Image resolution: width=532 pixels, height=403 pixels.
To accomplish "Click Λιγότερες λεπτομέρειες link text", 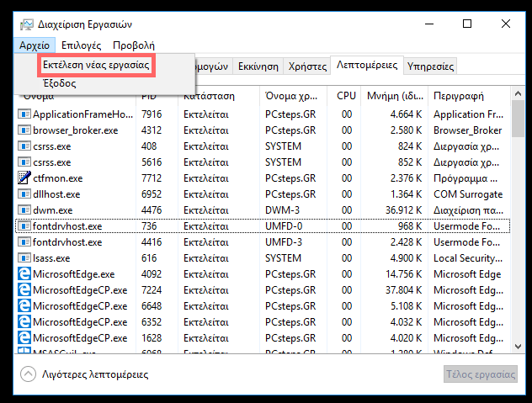I will 95,374.
